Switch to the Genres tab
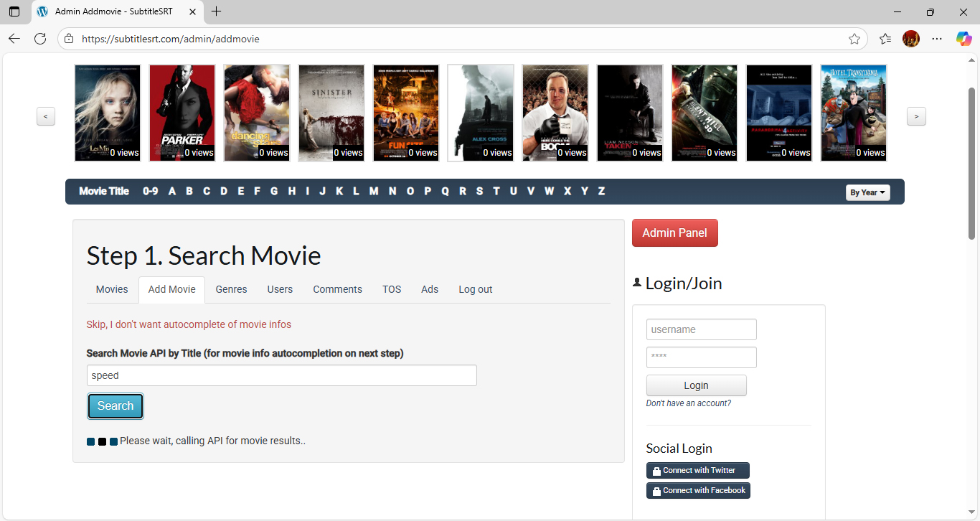980x521 pixels. [231, 289]
